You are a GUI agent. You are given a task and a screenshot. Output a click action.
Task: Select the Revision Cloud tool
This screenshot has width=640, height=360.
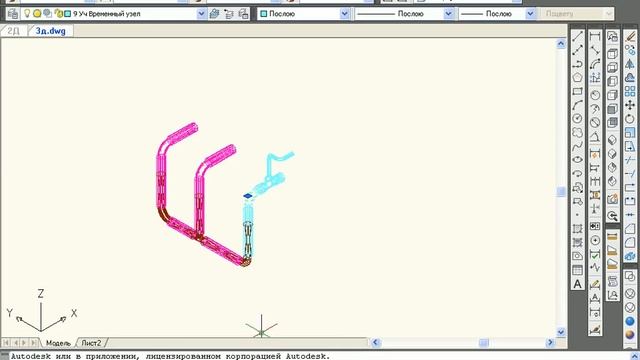coord(577,133)
